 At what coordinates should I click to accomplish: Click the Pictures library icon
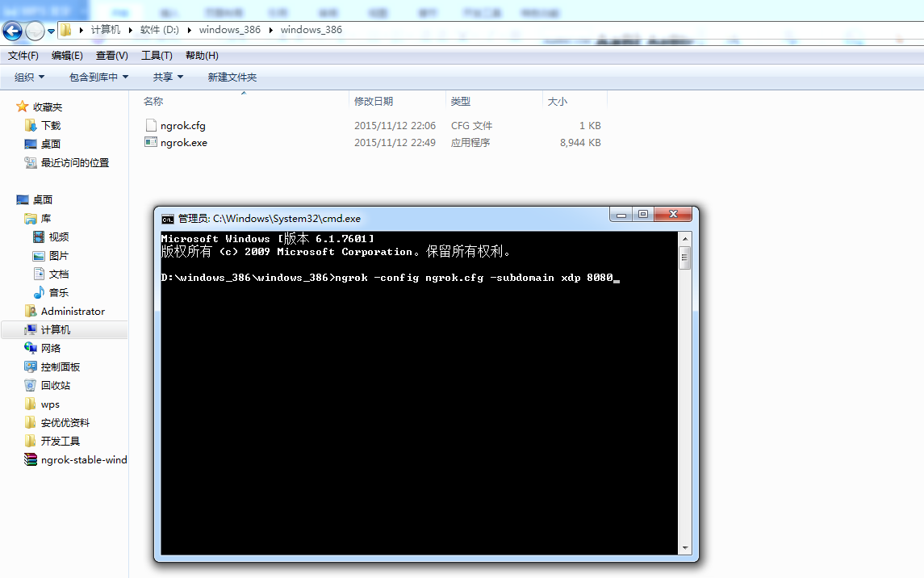point(39,256)
